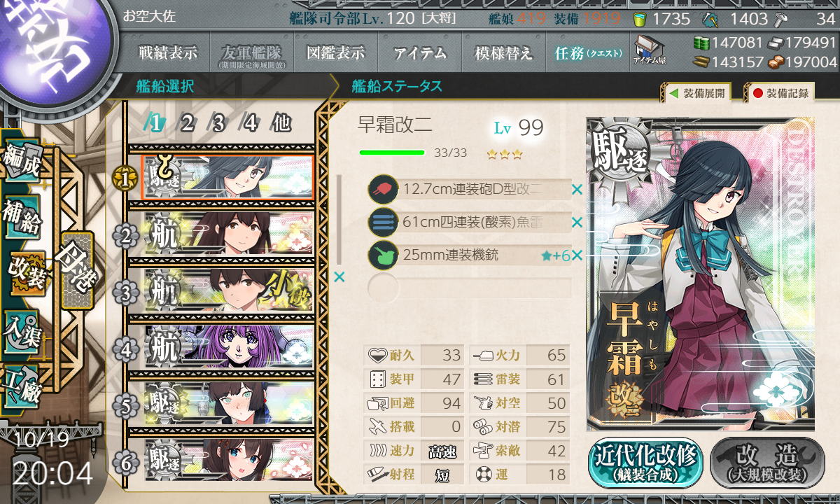Click the 12.7cm連装砲D型改二 equipment icon
The width and height of the screenshot is (840, 504).
[383, 189]
